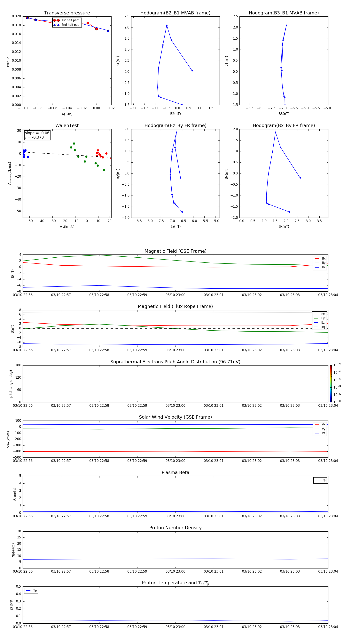Click the Vy legend entry in velocity plot
The height and width of the screenshot is (644, 351).
[x=320, y=429]
